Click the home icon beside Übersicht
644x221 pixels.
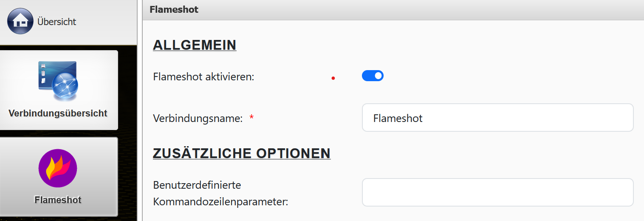[x=20, y=21]
